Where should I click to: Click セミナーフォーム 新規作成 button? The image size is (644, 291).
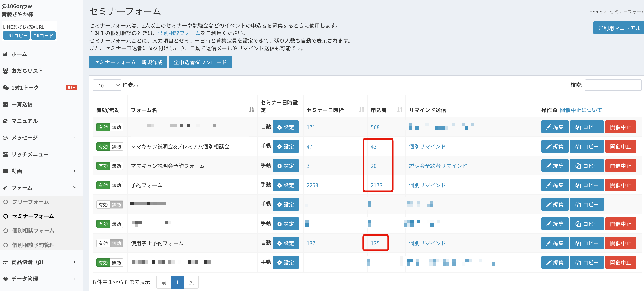point(128,62)
